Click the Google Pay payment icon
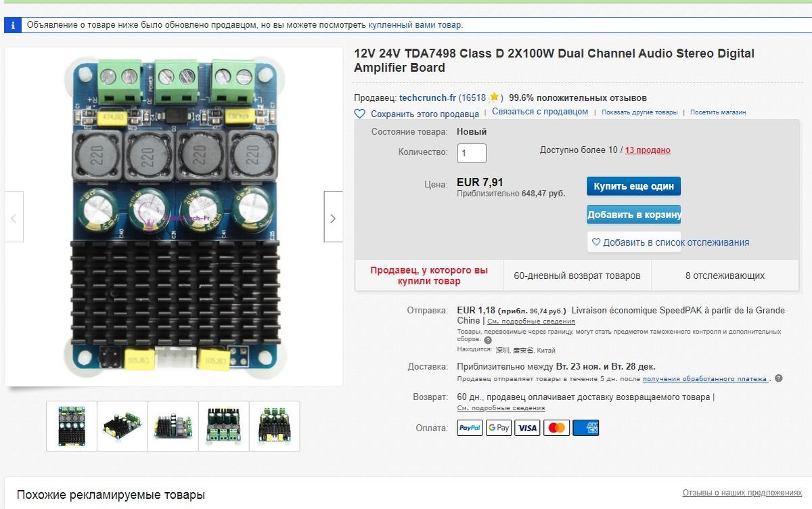The width and height of the screenshot is (812, 509). click(499, 428)
